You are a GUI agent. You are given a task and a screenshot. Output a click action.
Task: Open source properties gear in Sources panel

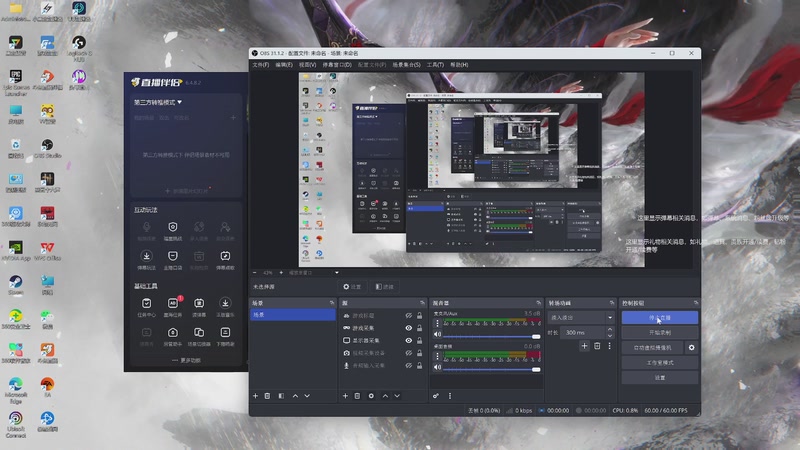[x=371, y=396]
